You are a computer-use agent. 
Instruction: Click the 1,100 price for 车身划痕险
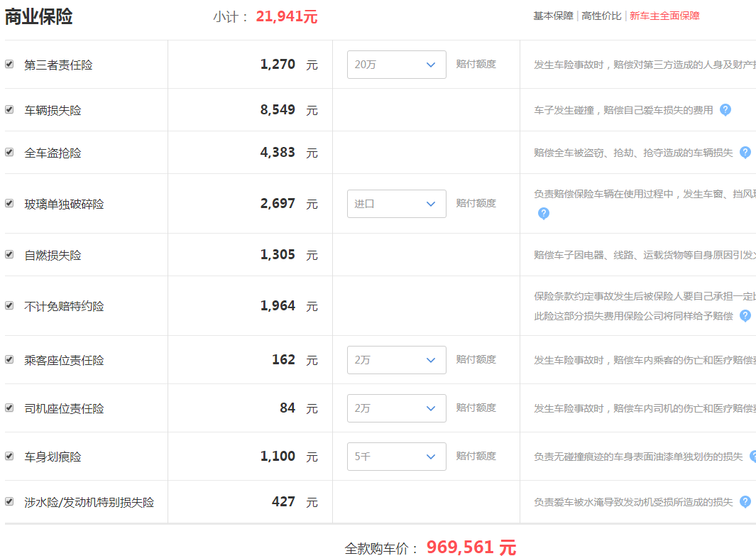pos(278,456)
